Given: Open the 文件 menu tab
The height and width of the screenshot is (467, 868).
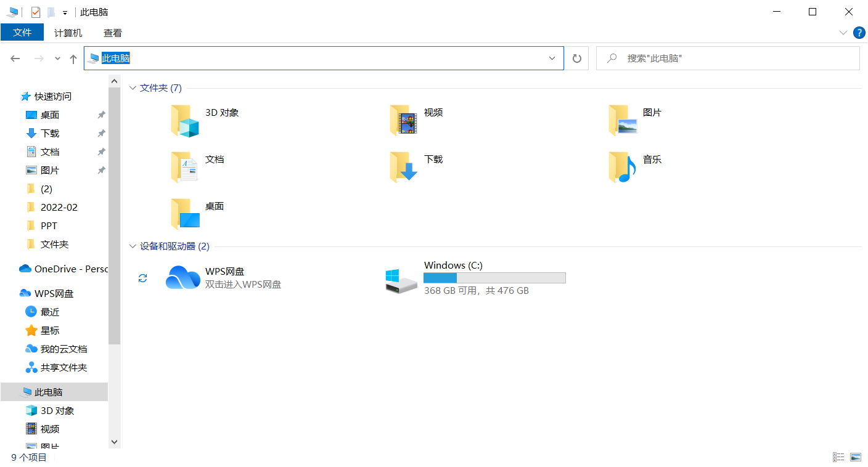Looking at the screenshot, I should (22, 33).
